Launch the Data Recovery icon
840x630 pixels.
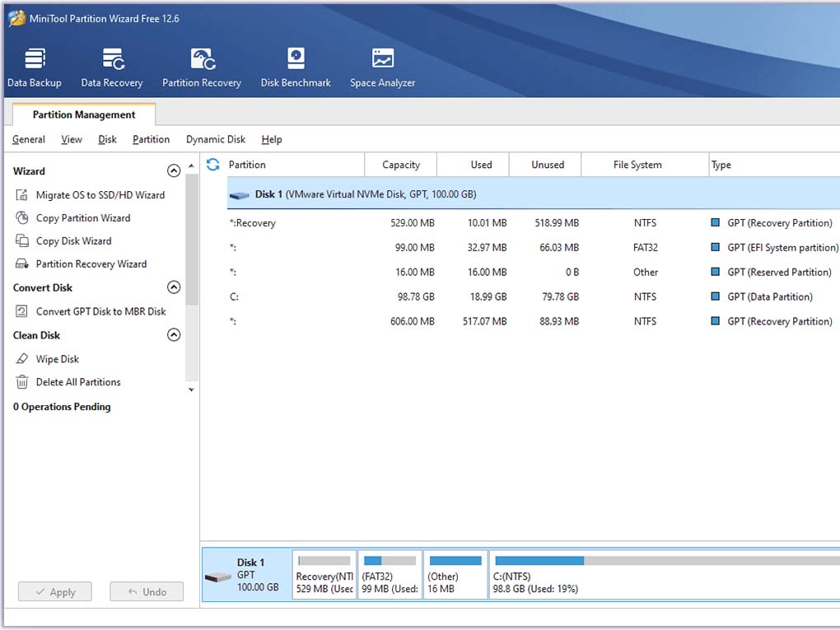coord(112,60)
